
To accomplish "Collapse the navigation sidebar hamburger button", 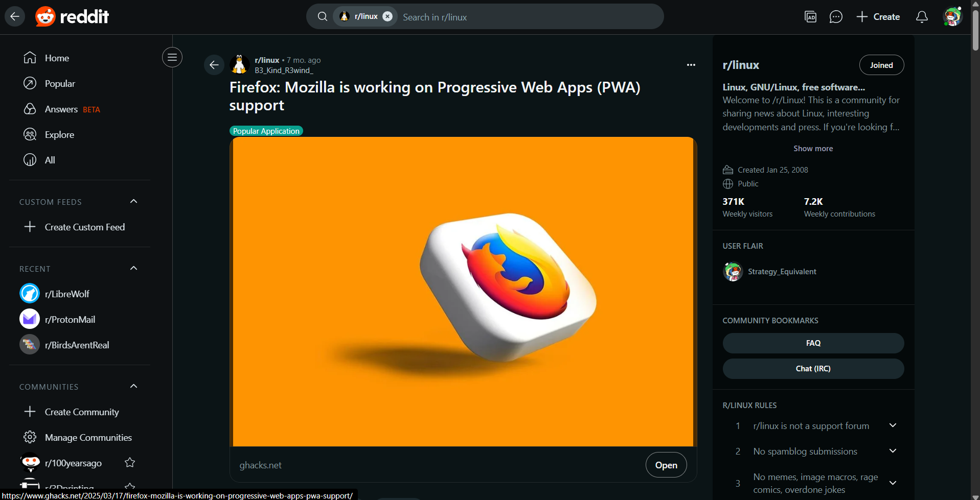I will pyautogui.click(x=172, y=57).
